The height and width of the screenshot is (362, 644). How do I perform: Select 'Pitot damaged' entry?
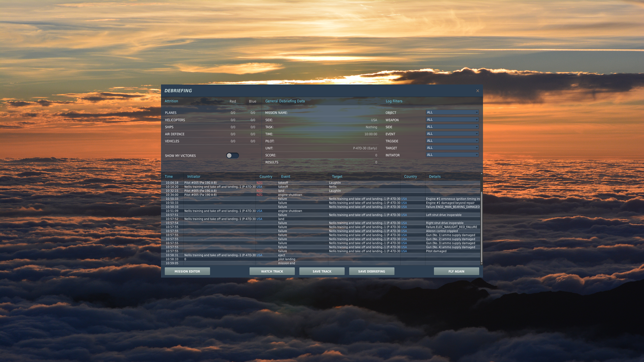pos(320,251)
